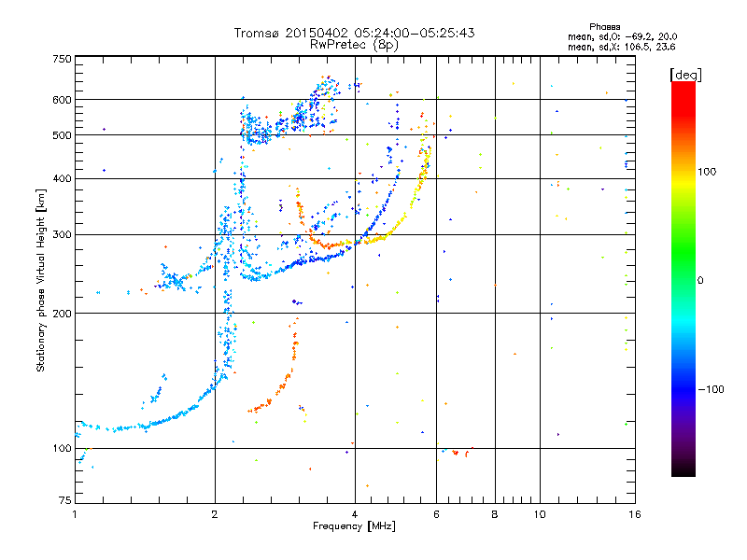747x560 pixels.
Task: Click the y-axis '500' tick label
Action: coord(62,135)
